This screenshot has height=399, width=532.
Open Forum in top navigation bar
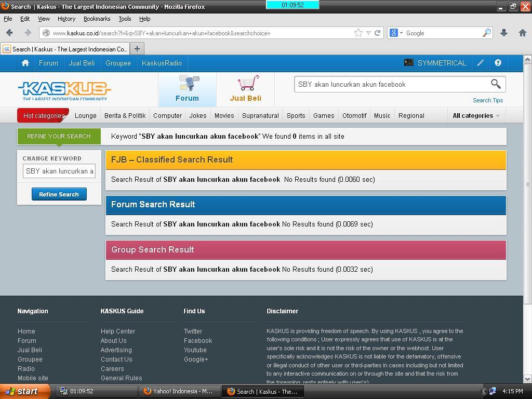coord(48,63)
